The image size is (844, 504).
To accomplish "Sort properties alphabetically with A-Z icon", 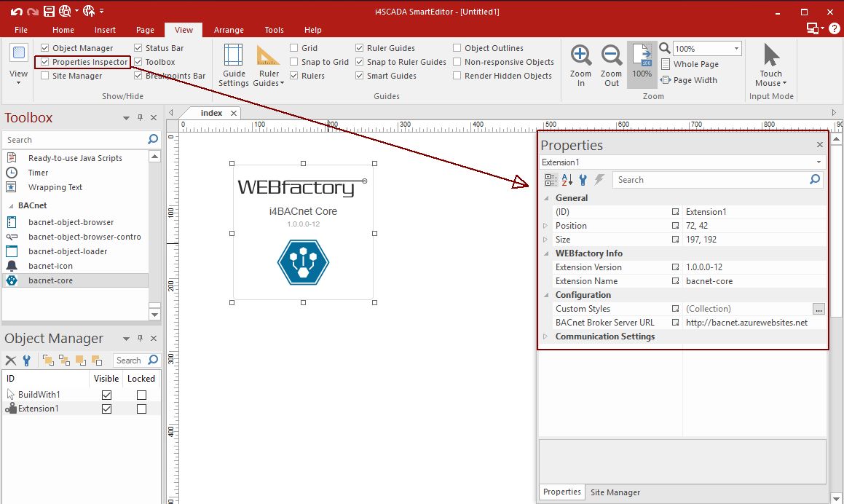I will 567,180.
